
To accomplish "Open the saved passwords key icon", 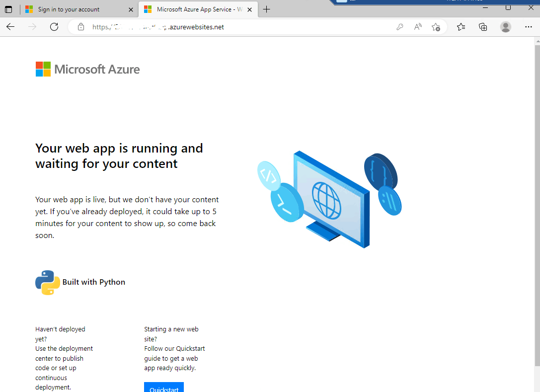I will 399,27.
